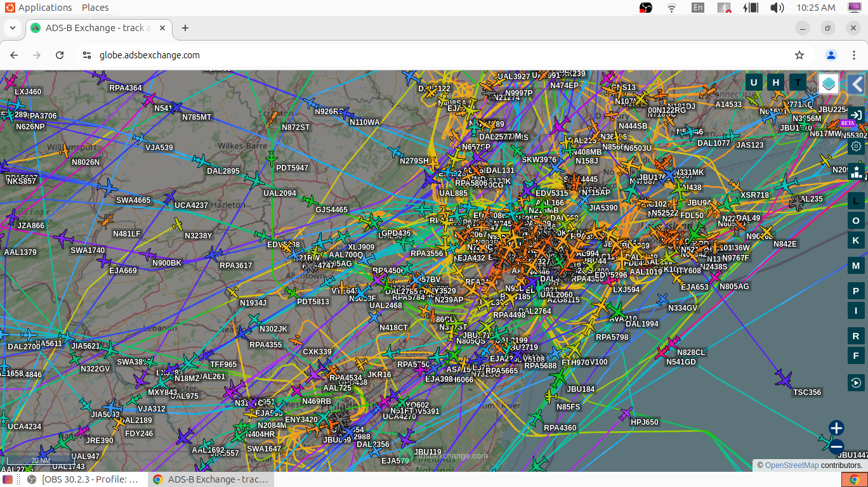
Task: Click the N900BK callsign label
Action: pos(167,263)
